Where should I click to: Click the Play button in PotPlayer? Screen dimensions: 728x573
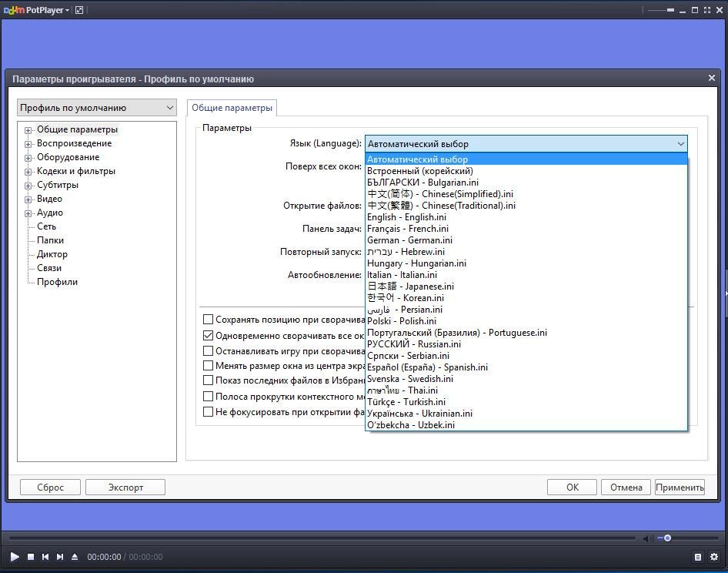[15, 557]
